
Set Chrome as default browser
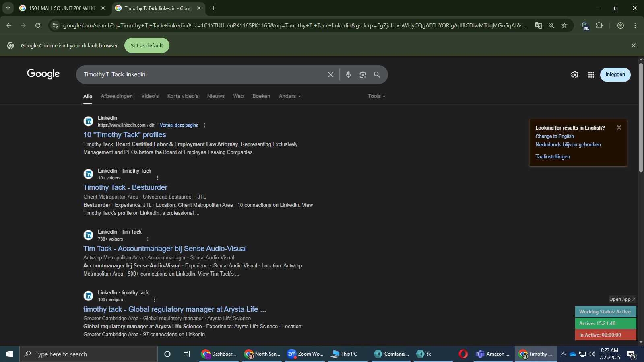(x=147, y=45)
